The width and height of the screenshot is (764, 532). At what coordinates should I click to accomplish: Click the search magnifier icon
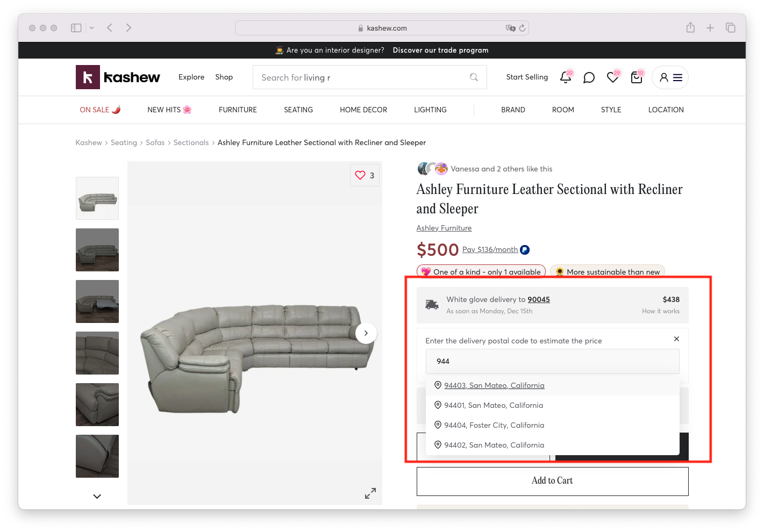pyautogui.click(x=474, y=77)
